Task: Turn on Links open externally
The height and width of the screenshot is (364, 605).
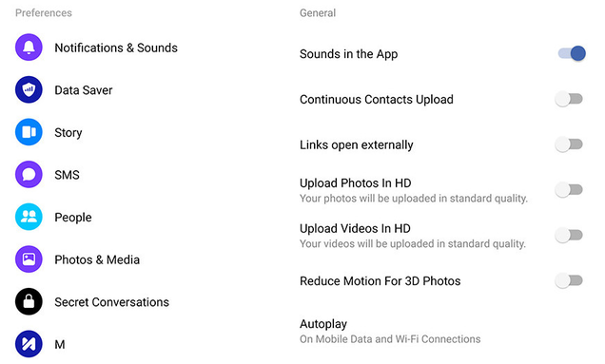Action: (x=569, y=144)
